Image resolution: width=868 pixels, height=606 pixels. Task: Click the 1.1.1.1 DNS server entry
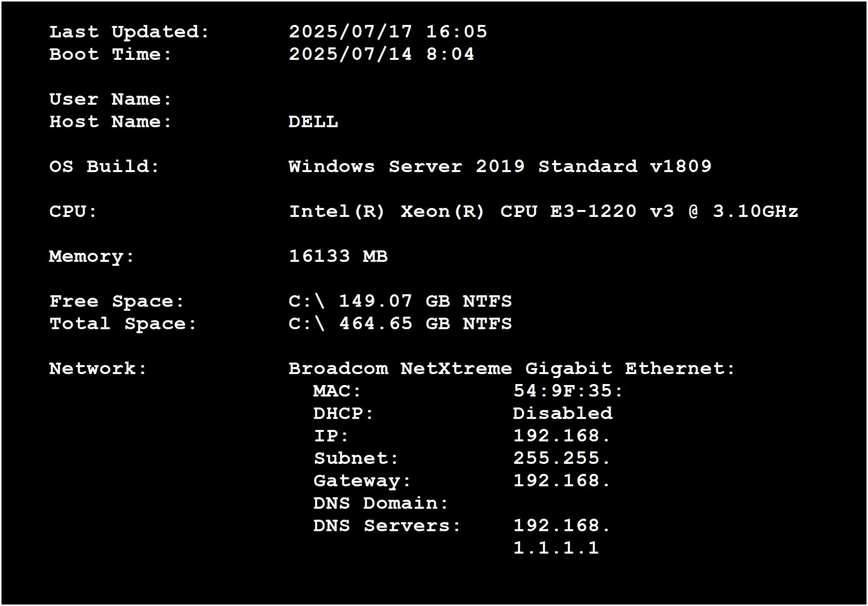coord(556,548)
